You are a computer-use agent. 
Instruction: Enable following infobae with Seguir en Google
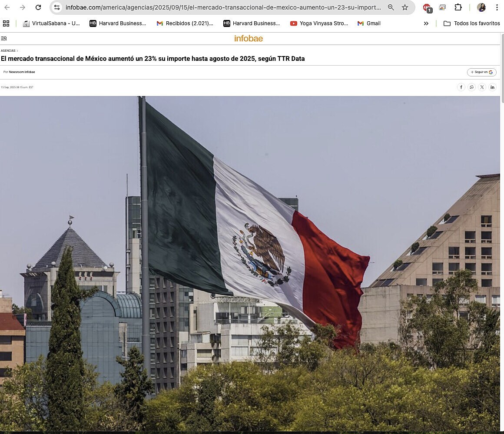click(x=481, y=72)
